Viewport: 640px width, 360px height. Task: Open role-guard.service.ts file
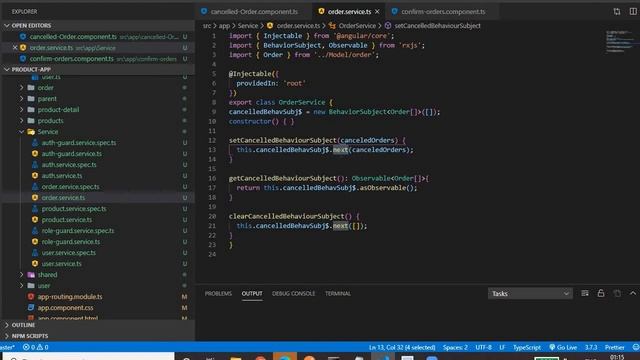(x=71, y=242)
